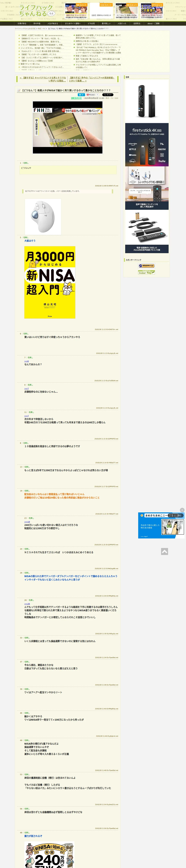Open the Logicool trackball mouse product image
The height and width of the screenshot is (868, 186).
point(43,217)
